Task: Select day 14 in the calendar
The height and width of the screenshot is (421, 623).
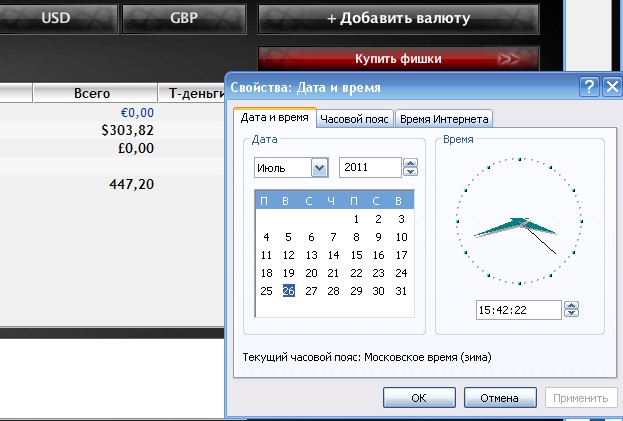Action: (333, 255)
